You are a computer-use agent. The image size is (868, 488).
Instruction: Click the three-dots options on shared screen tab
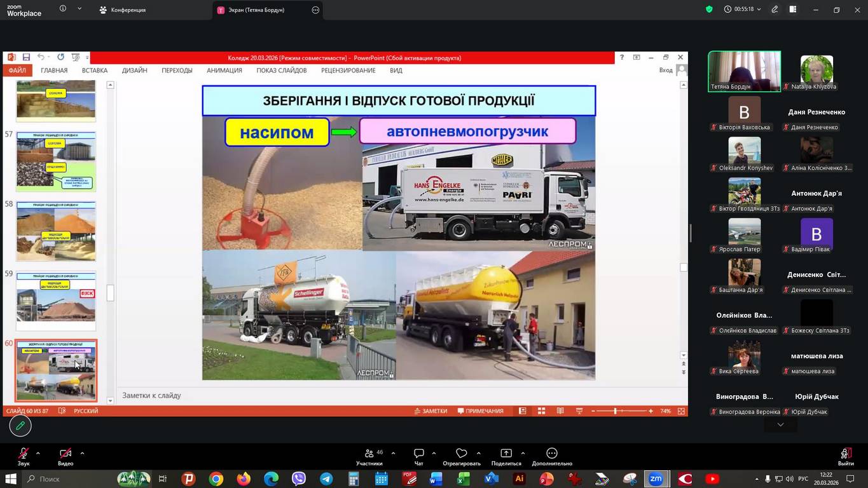315,10
